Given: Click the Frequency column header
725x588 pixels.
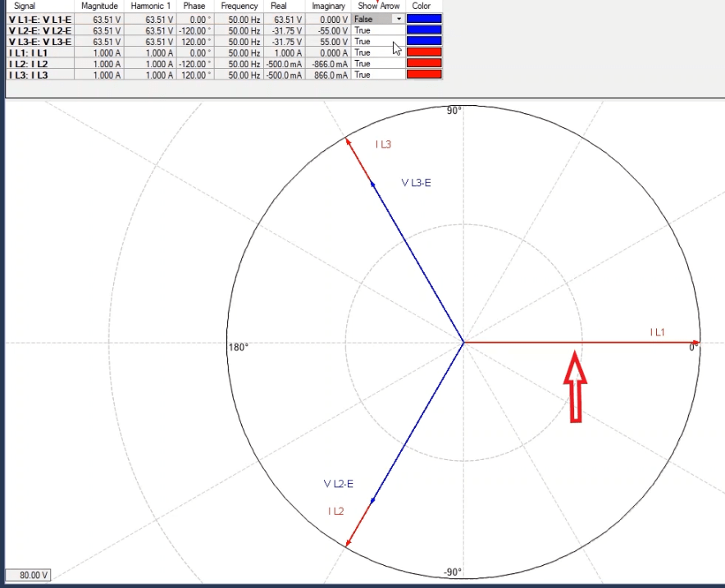Looking at the screenshot, I should [x=239, y=6].
